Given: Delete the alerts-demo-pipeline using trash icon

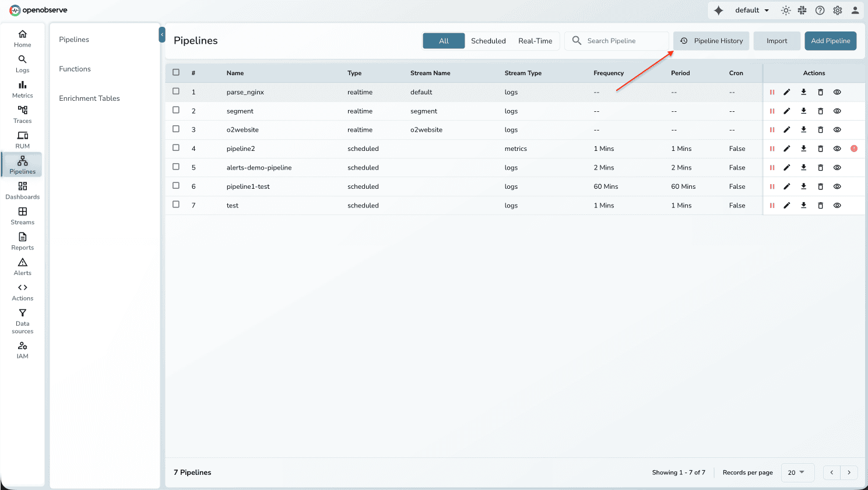Looking at the screenshot, I should pos(820,168).
